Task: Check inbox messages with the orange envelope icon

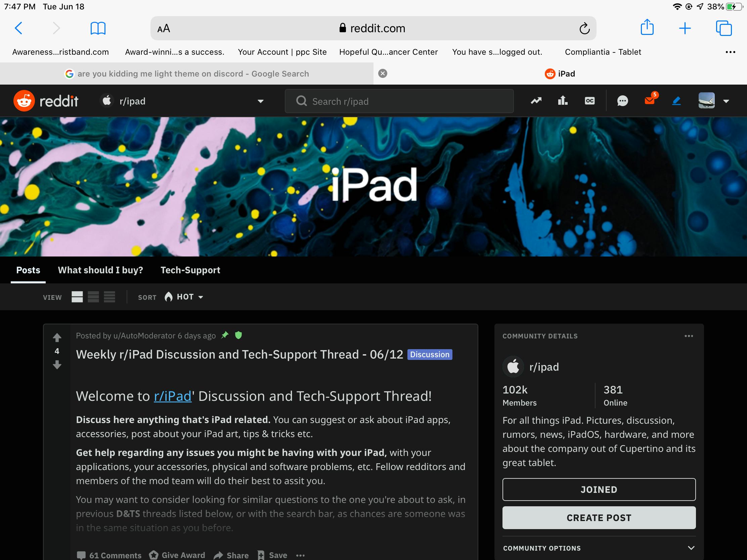Action: pyautogui.click(x=649, y=101)
